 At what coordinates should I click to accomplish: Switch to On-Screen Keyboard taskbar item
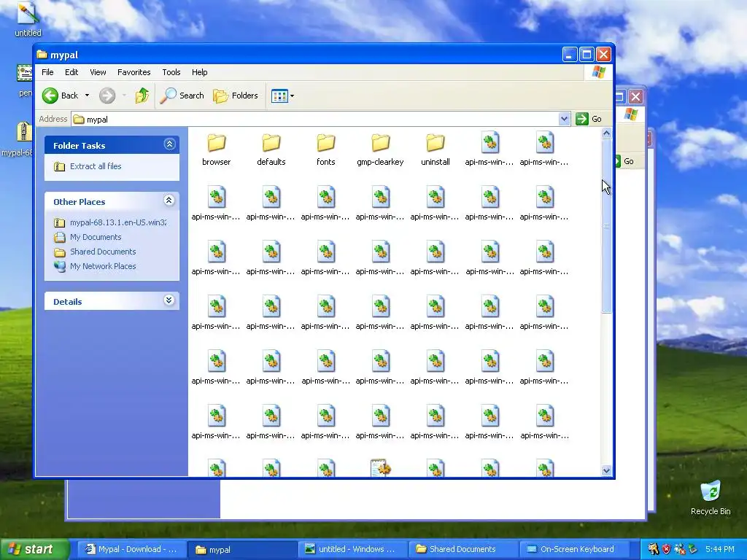[573, 549]
